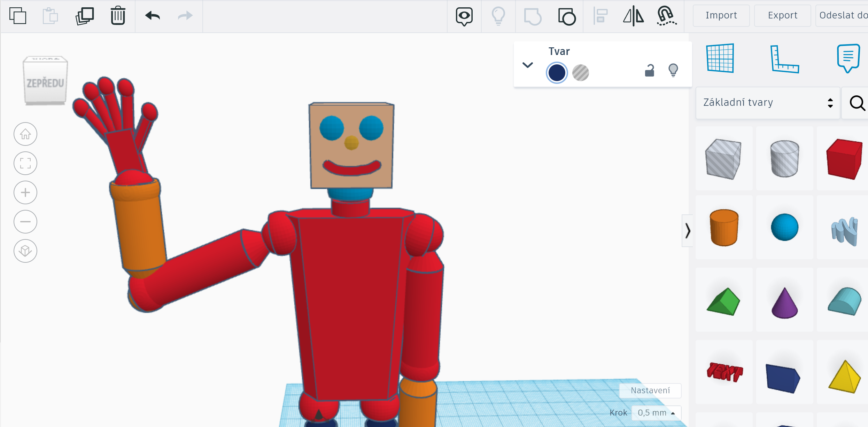
Task: Open the Notes tool
Action: [x=848, y=58]
